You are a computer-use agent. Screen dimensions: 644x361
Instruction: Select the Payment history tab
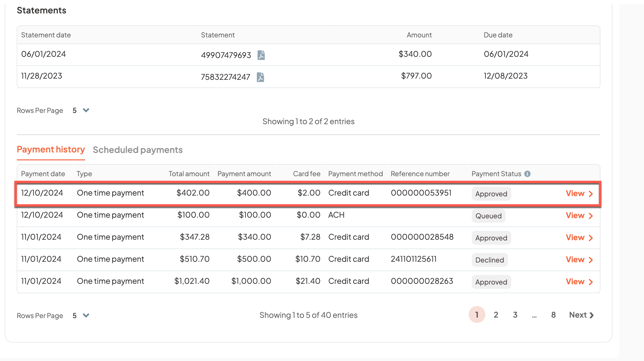(51, 149)
